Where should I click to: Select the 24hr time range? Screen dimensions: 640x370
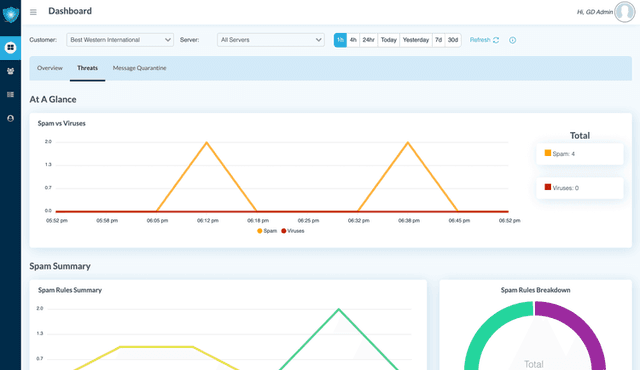click(x=369, y=40)
